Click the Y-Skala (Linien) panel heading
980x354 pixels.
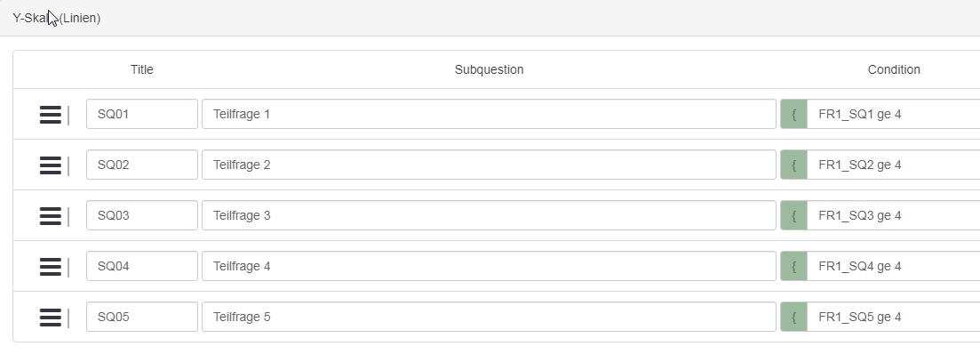coord(57,18)
